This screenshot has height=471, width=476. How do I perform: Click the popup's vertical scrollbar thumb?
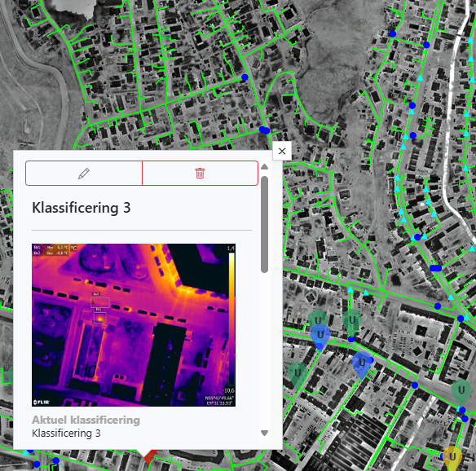point(264,224)
